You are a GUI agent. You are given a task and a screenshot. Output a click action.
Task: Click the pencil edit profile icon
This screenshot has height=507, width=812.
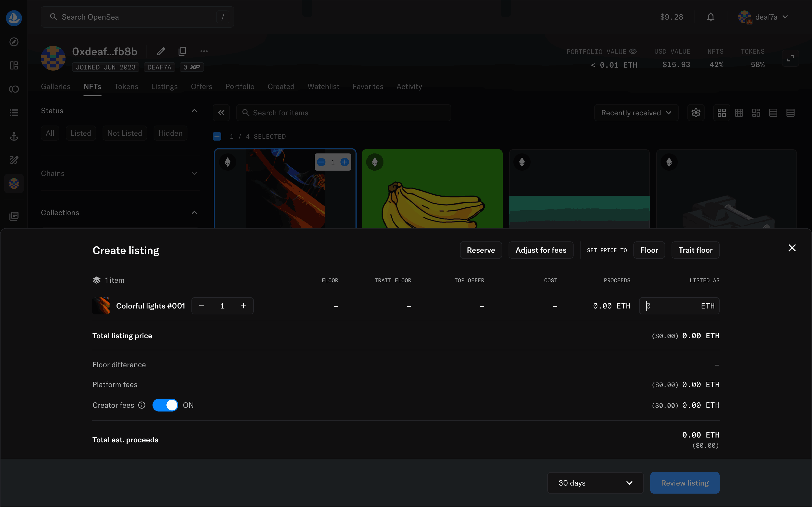[161, 51]
